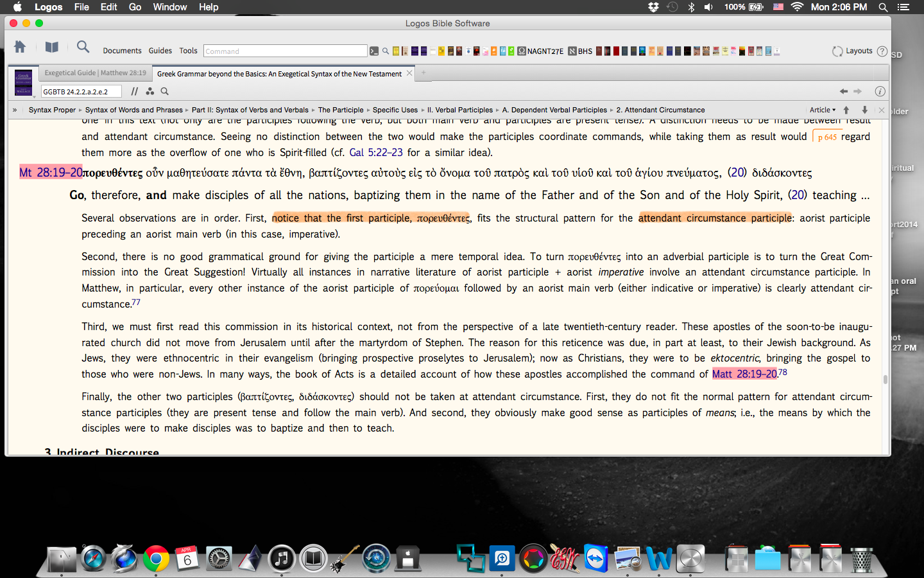Open the Help menu in menu bar
Image resolution: width=924 pixels, height=578 pixels.
point(209,7)
